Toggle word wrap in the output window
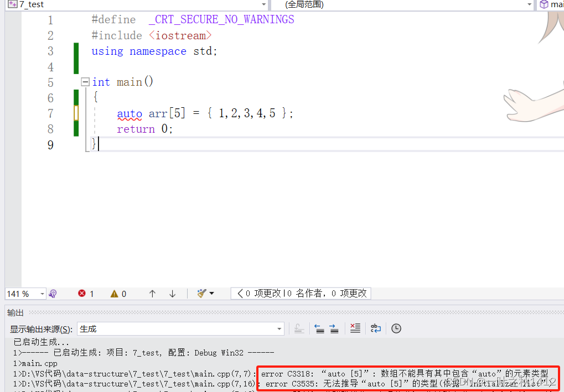This screenshot has width=564, height=392. coord(376,328)
